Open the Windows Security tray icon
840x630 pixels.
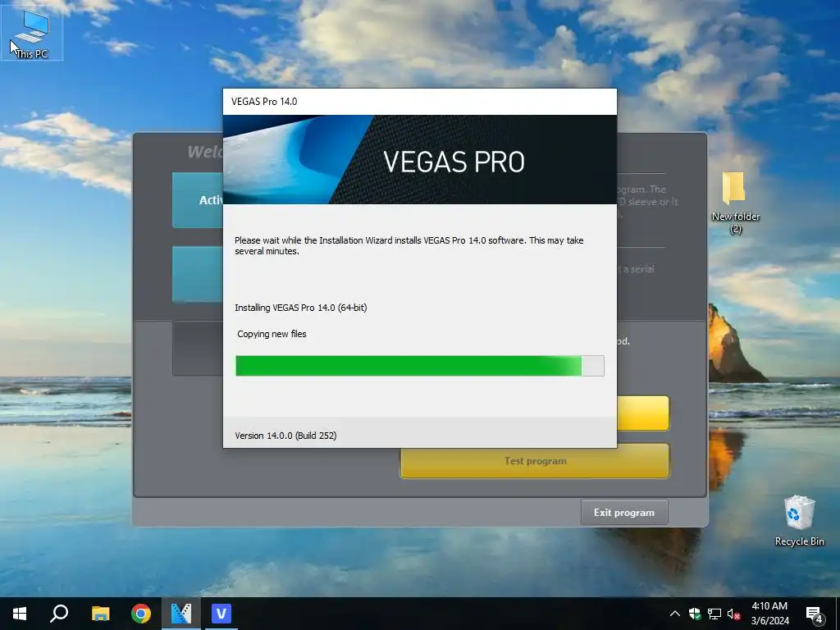click(x=695, y=614)
